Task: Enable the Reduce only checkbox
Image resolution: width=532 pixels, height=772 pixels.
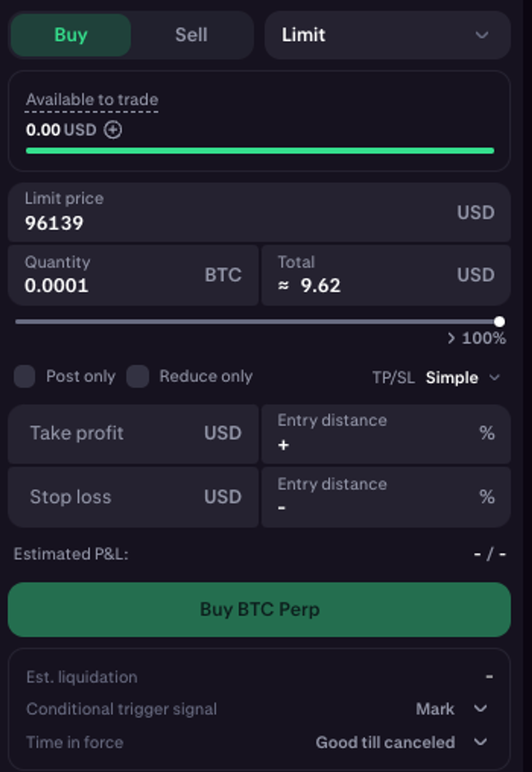Action: [138, 376]
